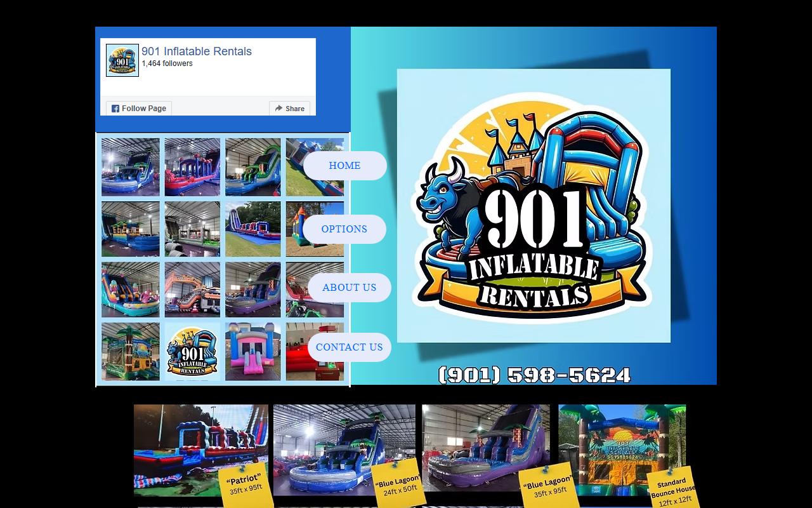Open gallery thumbnail of orange excavator inflatable
This screenshot has height=508, width=812.
click(192, 290)
